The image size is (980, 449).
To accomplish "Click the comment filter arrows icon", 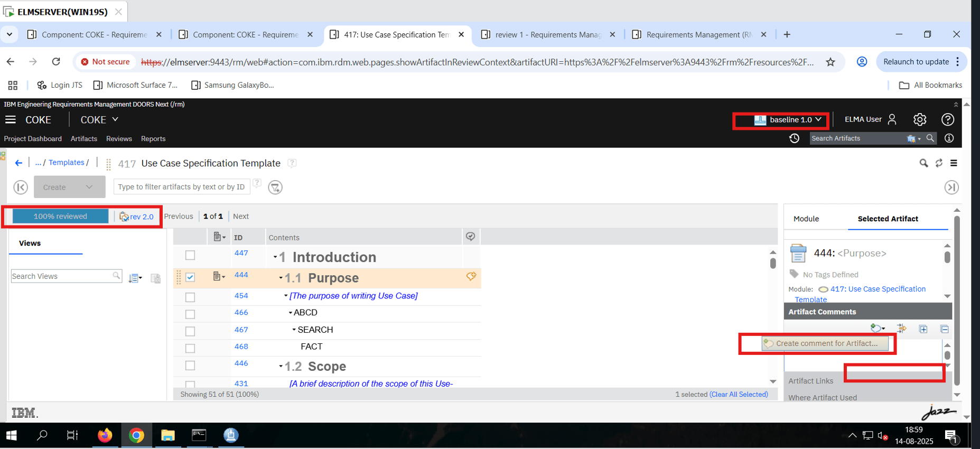I will tap(902, 329).
